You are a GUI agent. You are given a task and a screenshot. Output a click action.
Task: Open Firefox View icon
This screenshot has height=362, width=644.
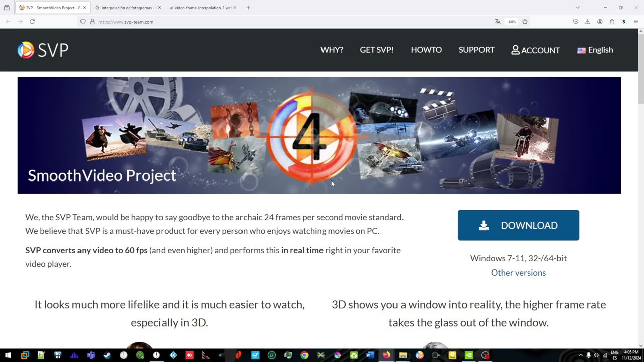pos(7,8)
